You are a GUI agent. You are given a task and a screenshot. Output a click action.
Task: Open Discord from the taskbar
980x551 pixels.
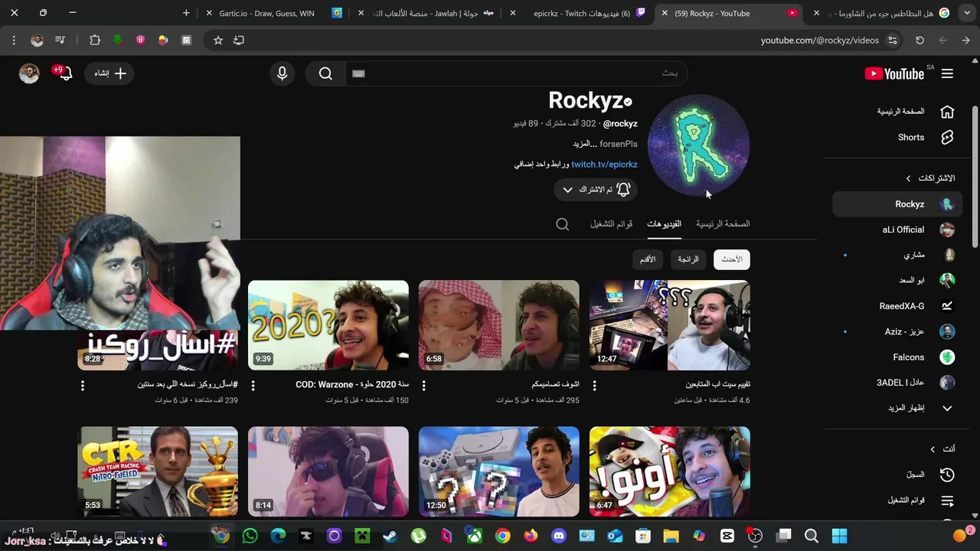pos(559,536)
